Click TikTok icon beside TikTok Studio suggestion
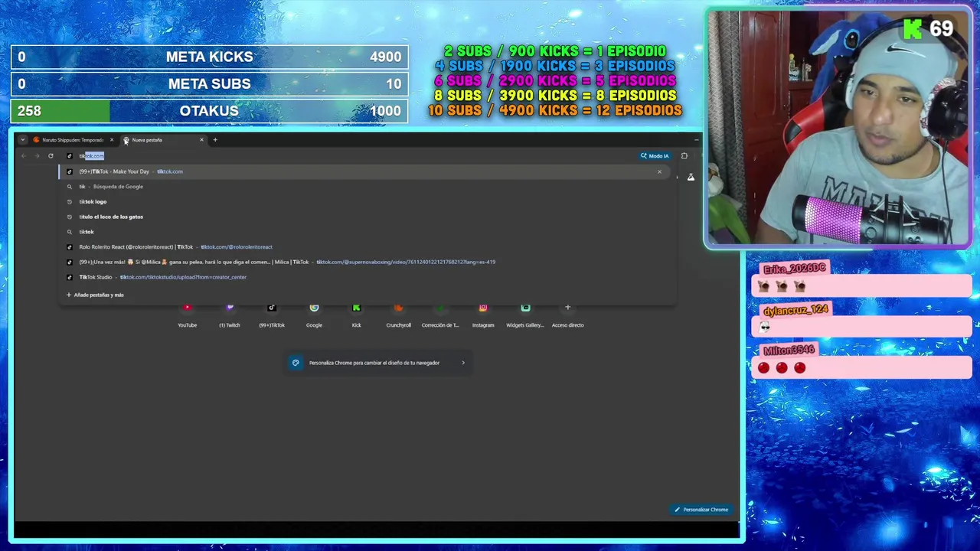980x551 pixels. point(70,277)
